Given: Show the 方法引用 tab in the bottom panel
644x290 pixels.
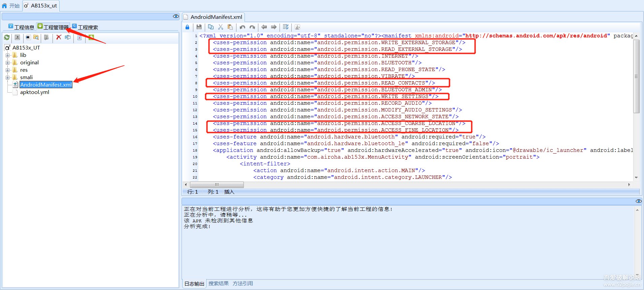Looking at the screenshot, I should [x=243, y=284].
